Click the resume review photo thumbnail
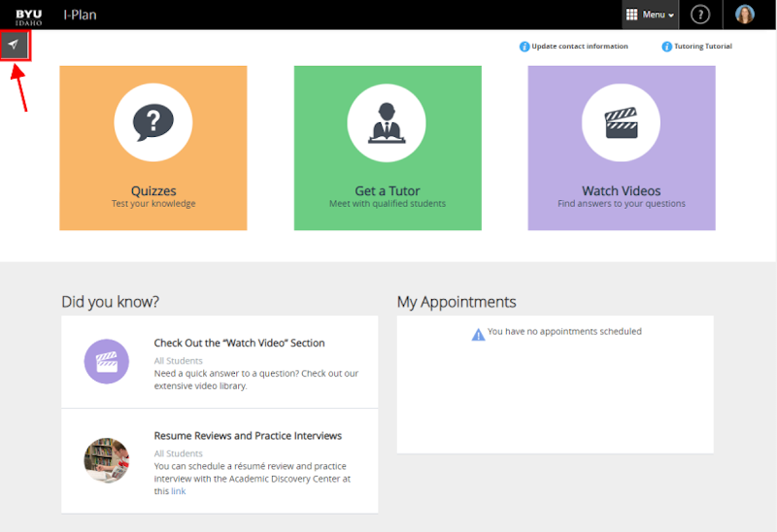Viewport: 777px width, 532px height. [x=106, y=460]
